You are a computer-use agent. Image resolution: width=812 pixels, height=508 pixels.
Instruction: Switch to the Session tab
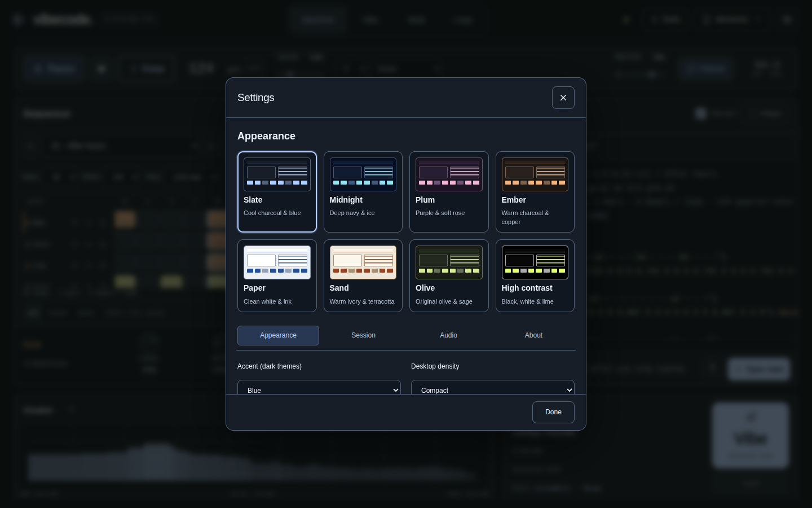[363, 335]
